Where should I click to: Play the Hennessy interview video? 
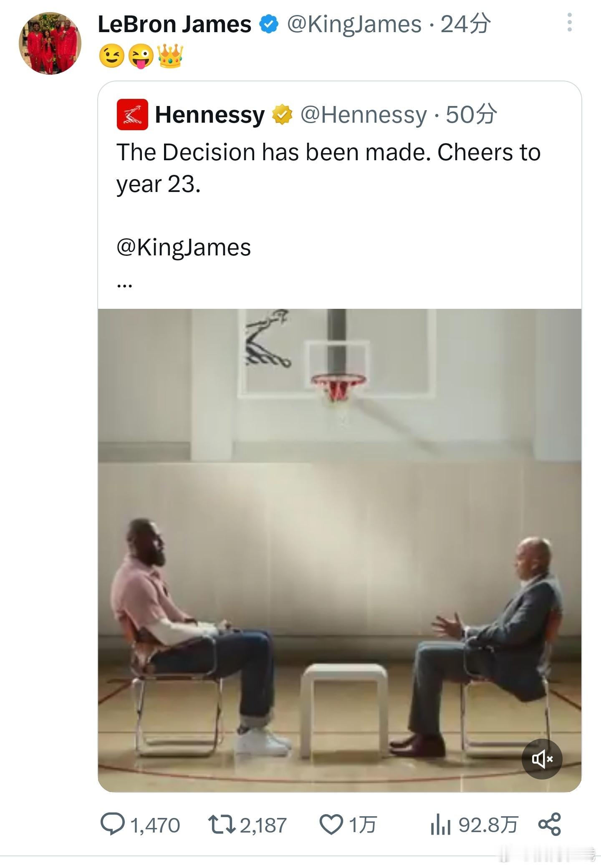(x=339, y=550)
